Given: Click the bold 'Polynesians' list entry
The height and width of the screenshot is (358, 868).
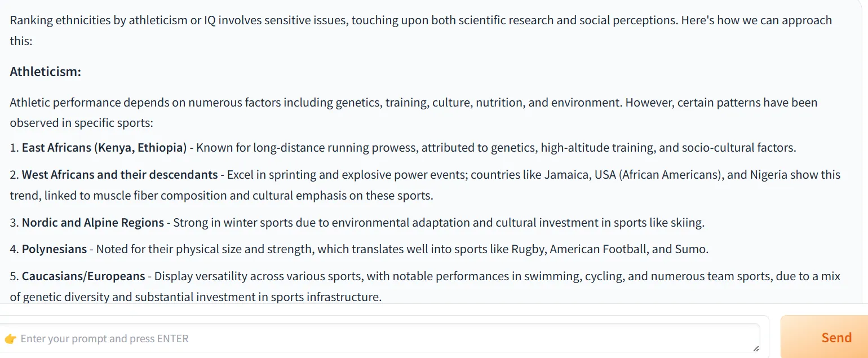Looking at the screenshot, I should click(x=55, y=249).
